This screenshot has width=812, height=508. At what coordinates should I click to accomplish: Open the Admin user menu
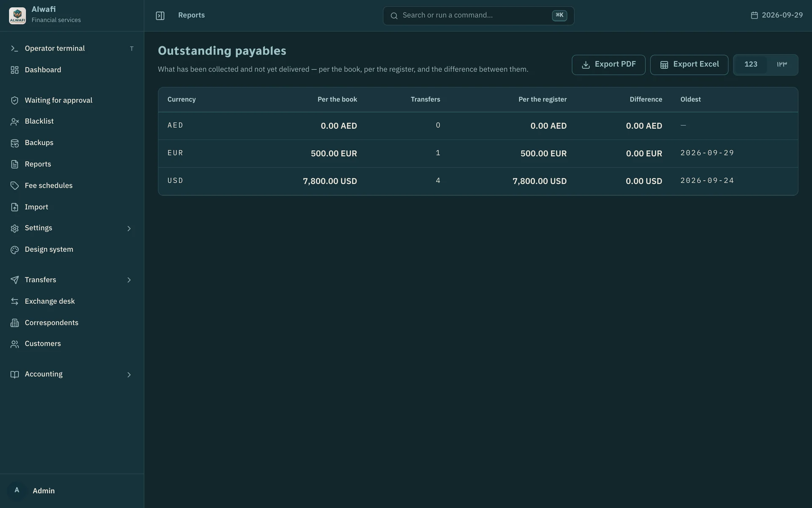click(72, 491)
